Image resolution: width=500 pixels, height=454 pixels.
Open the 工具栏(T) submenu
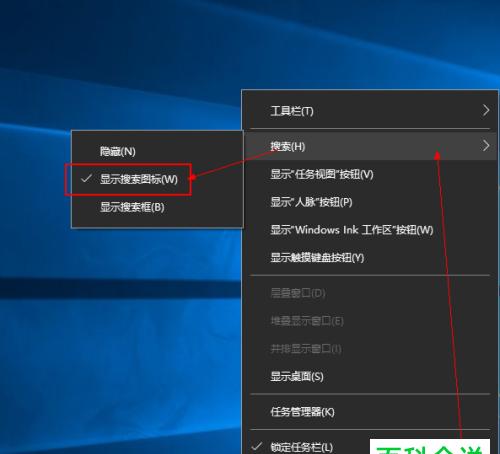(x=371, y=111)
